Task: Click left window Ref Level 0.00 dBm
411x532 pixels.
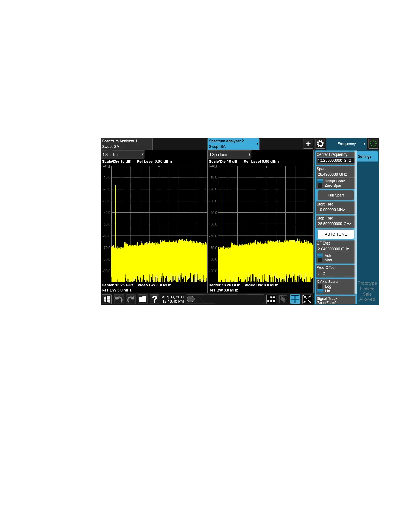Action: pyautogui.click(x=154, y=161)
